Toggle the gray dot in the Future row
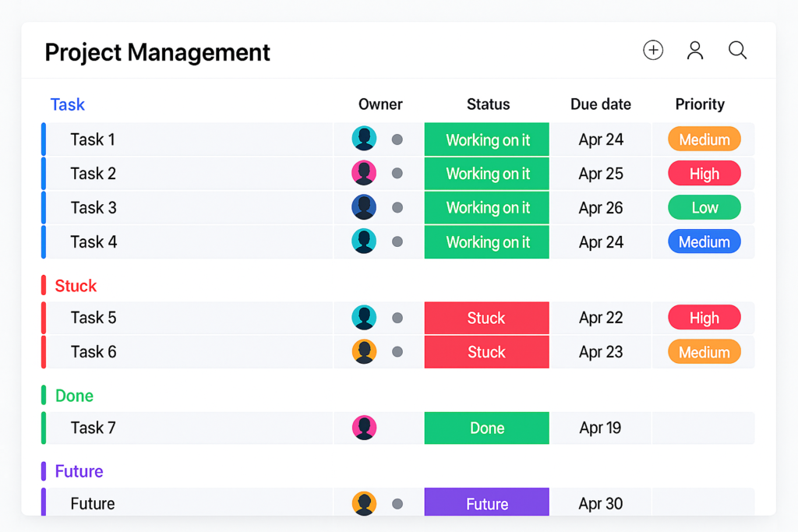The width and height of the screenshot is (798, 532). coord(397,504)
